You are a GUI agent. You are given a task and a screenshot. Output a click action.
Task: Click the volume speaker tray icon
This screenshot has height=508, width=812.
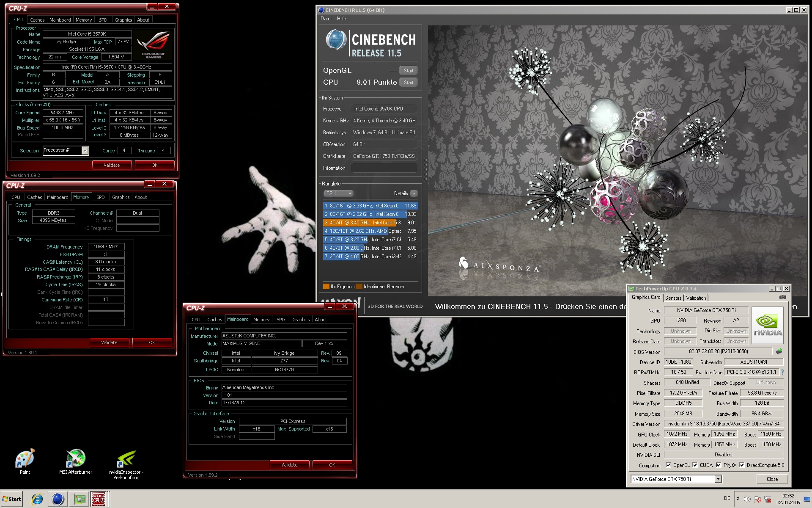(747, 499)
